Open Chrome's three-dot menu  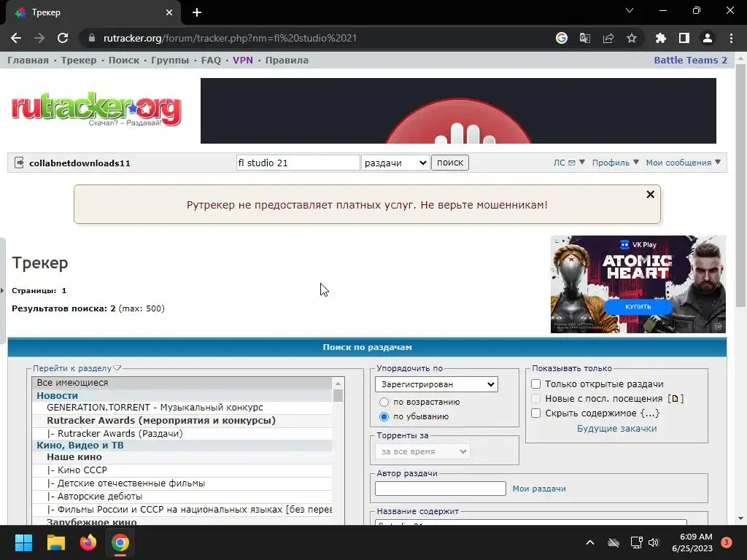click(731, 38)
